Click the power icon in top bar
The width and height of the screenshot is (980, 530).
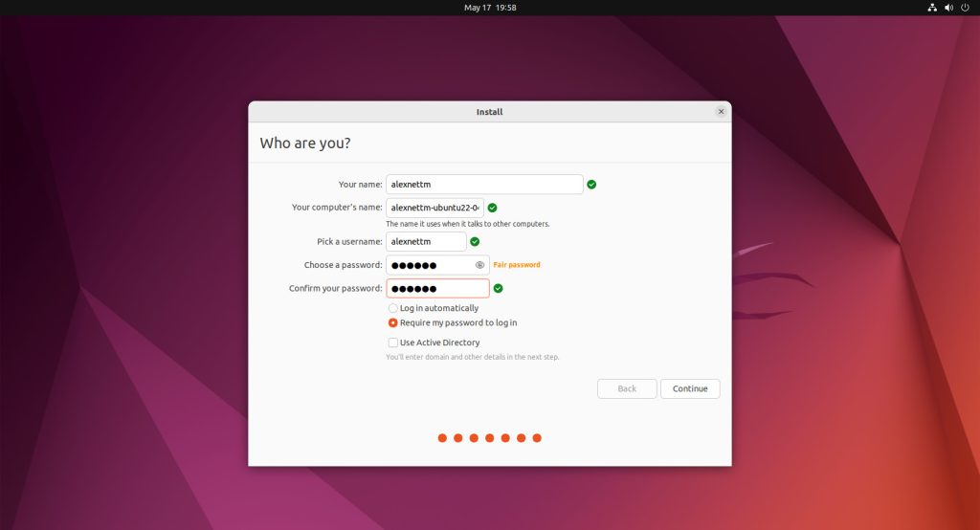click(965, 8)
